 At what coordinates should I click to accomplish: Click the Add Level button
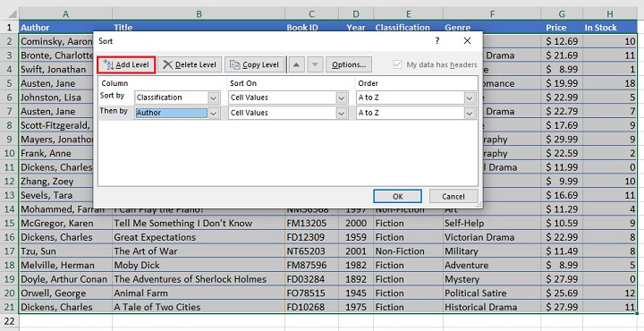coord(126,65)
